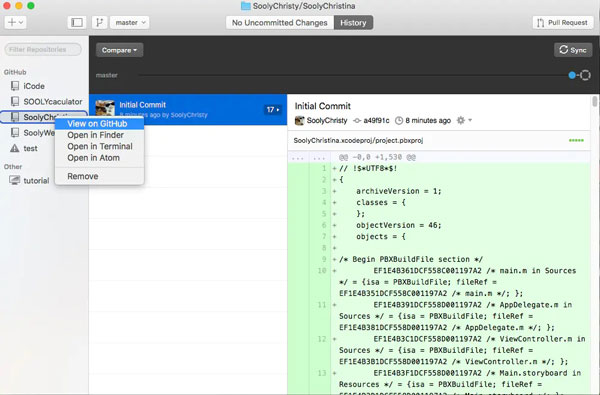Click the Sync button
This screenshot has width=600, height=395.
573,50
